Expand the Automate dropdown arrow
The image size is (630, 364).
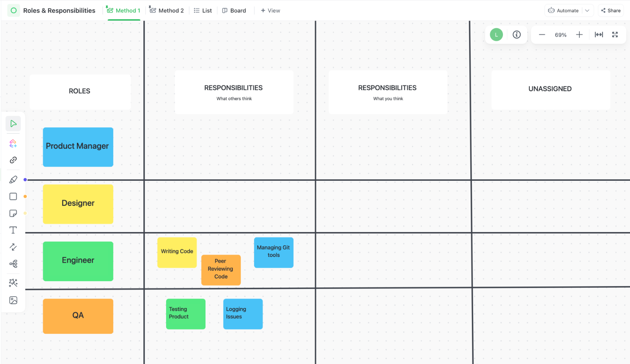click(587, 10)
